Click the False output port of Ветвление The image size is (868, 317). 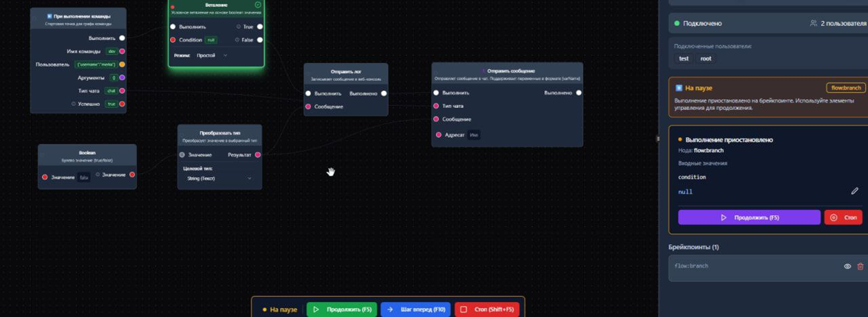coord(260,40)
